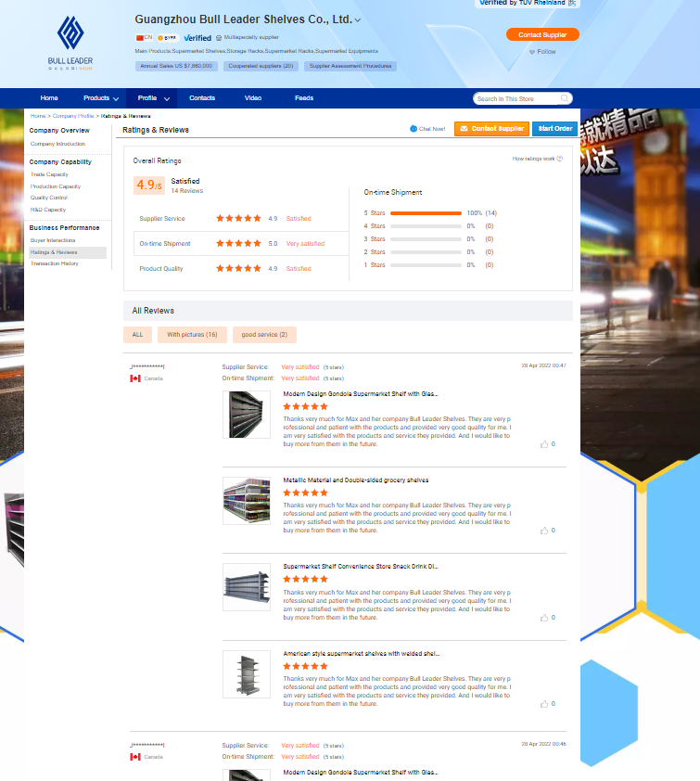Expand the Profile menu dropdown
The width and height of the screenshot is (700, 781).
[x=167, y=98]
